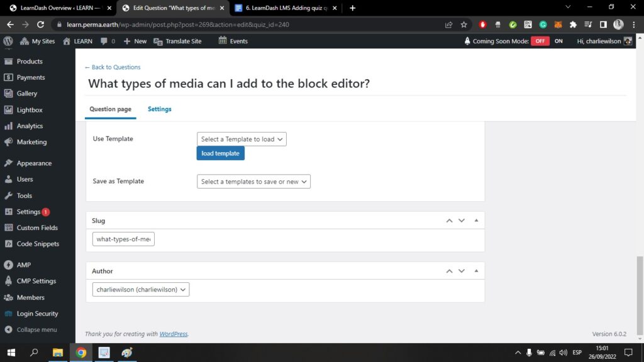Click the Collapse menu arrow icon
644x362 pixels.
pyautogui.click(x=8, y=329)
